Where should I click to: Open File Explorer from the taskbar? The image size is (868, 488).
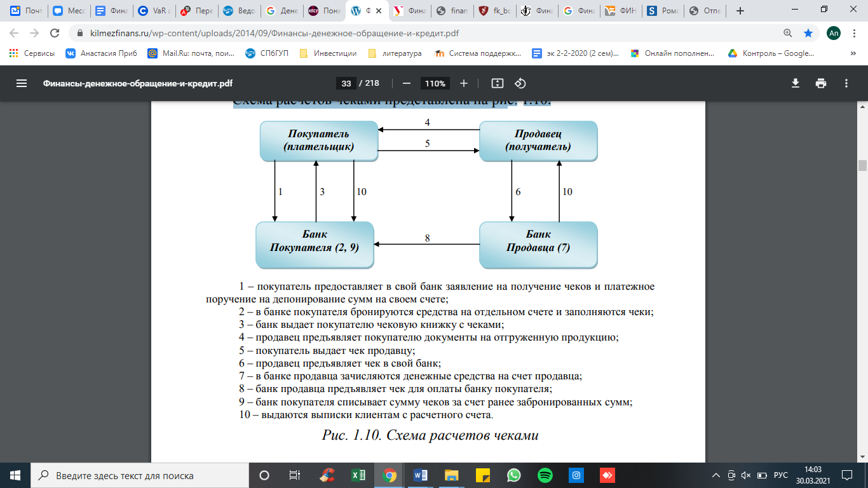click(x=452, y=475)
